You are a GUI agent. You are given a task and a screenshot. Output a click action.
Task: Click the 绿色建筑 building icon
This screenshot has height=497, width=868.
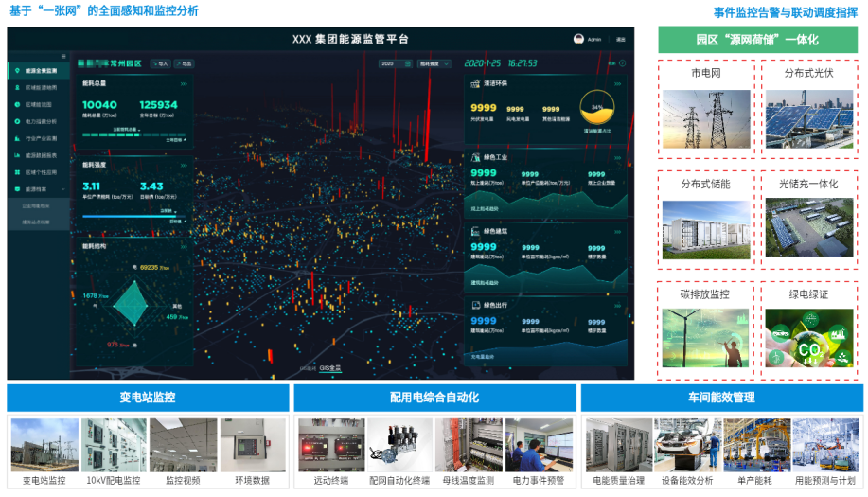tap(475, 231)
